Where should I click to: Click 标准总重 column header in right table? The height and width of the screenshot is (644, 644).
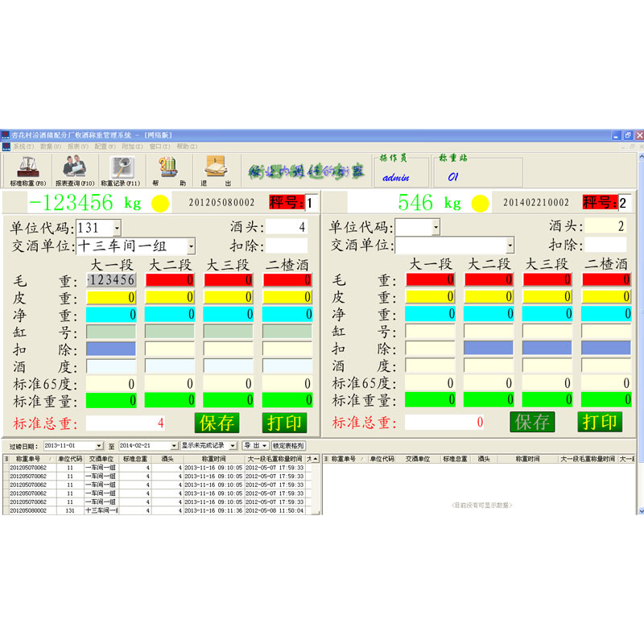click(x=455, y=459)
